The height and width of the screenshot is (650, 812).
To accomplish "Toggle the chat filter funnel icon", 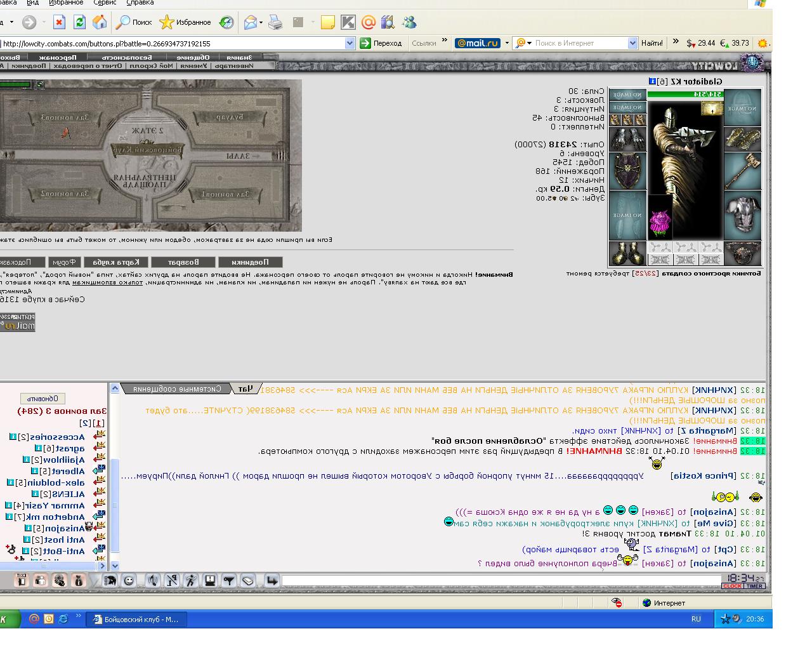I will 229,580.
